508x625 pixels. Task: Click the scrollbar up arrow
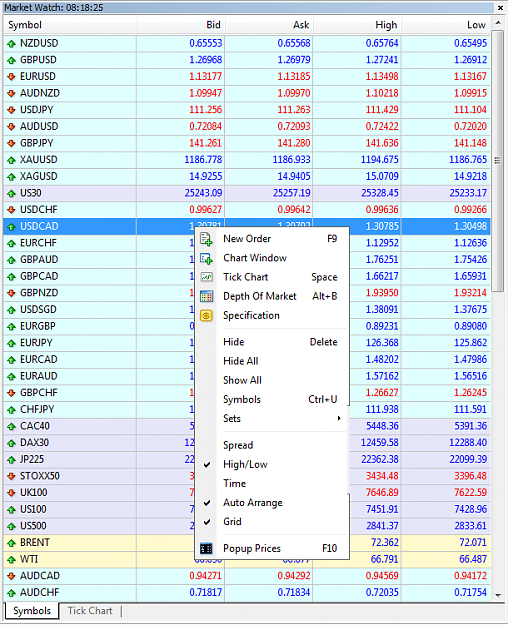pyautogui.click(x=498, y=23)
